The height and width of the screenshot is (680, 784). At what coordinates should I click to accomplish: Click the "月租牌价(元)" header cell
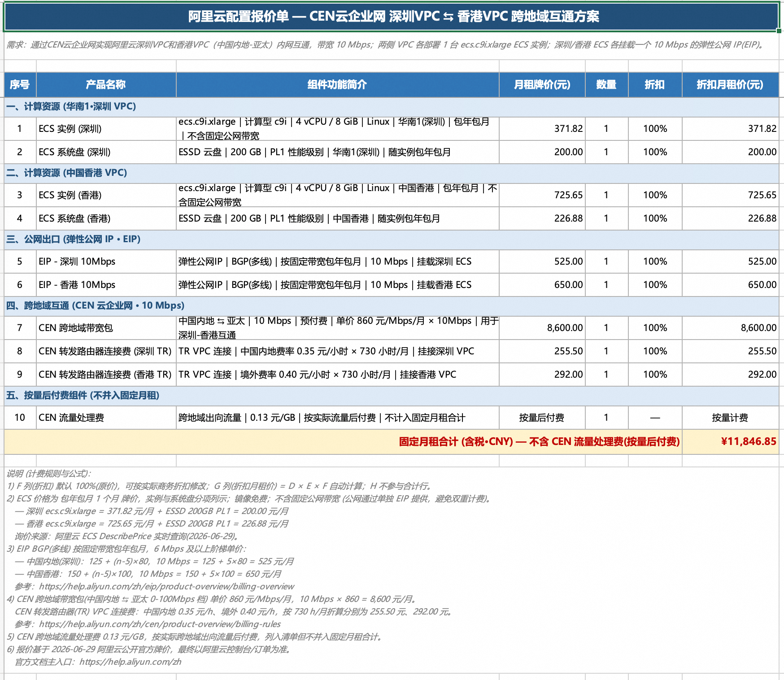tap(542, 85)
